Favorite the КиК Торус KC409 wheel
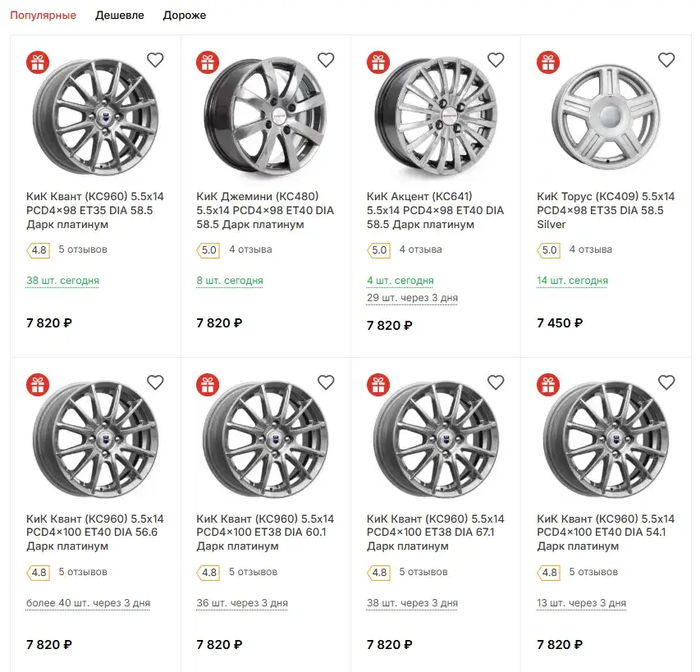Viewport: 700px width, 672px height. 666,60
